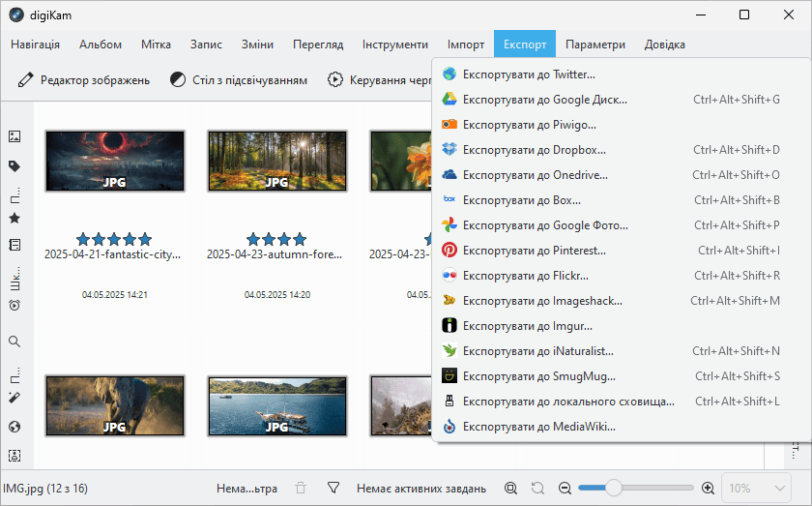Click the star Labels sidebar icon

coord(14,219)
